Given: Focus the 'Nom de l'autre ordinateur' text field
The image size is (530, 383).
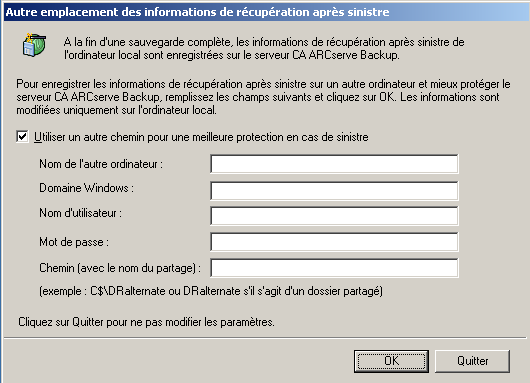Looking at the screenshot, I should [334, 164].
